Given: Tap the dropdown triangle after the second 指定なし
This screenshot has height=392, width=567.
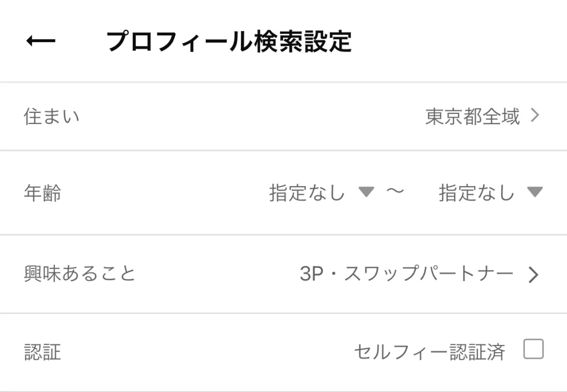Looking at the screenshot, I should (x=534, y=194).
